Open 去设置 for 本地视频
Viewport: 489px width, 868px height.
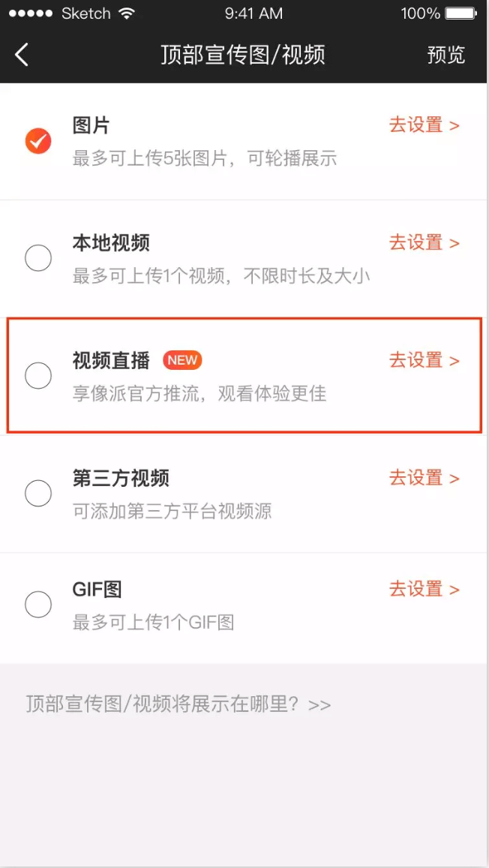(x=424, y=242)
